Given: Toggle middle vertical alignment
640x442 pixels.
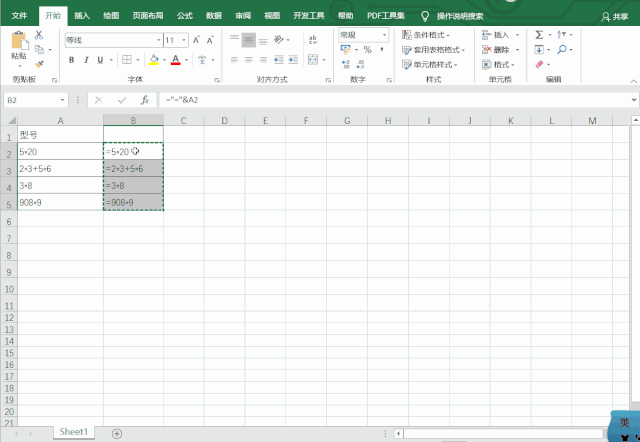Looking at the screenshot, I should [249, 40].
